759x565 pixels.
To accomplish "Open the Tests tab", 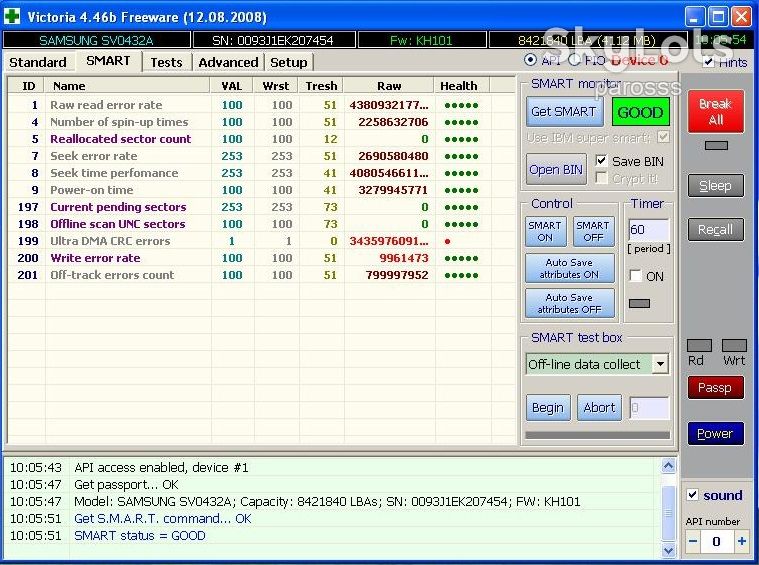I will tap(166, 62).
